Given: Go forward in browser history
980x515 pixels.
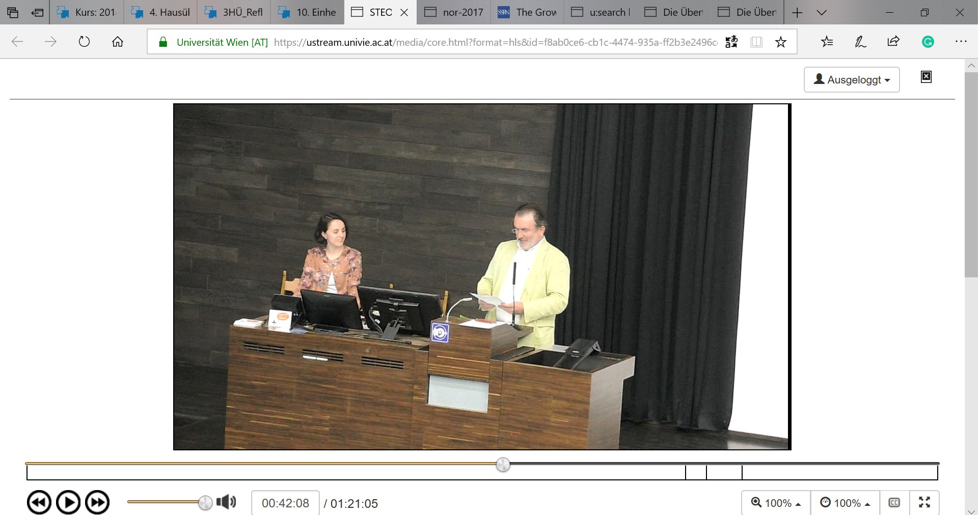Looking at the screenshot, I should pos(50,42).
